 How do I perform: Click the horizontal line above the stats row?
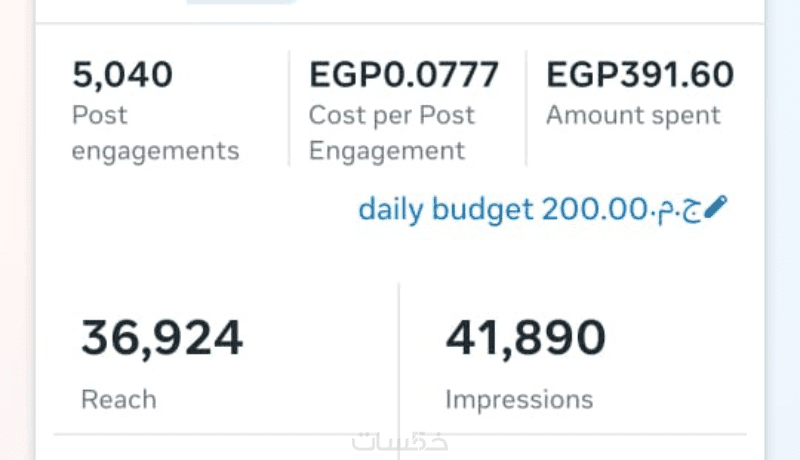[x=400, y=23]
